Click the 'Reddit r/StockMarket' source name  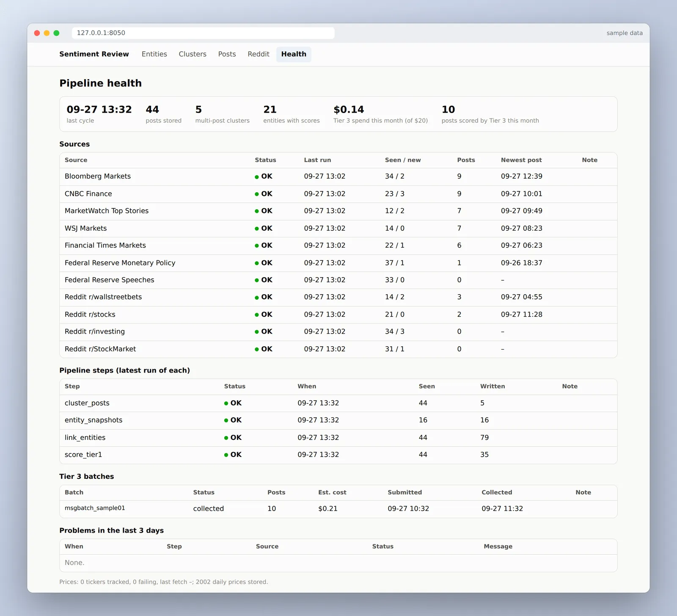[100, 349]
